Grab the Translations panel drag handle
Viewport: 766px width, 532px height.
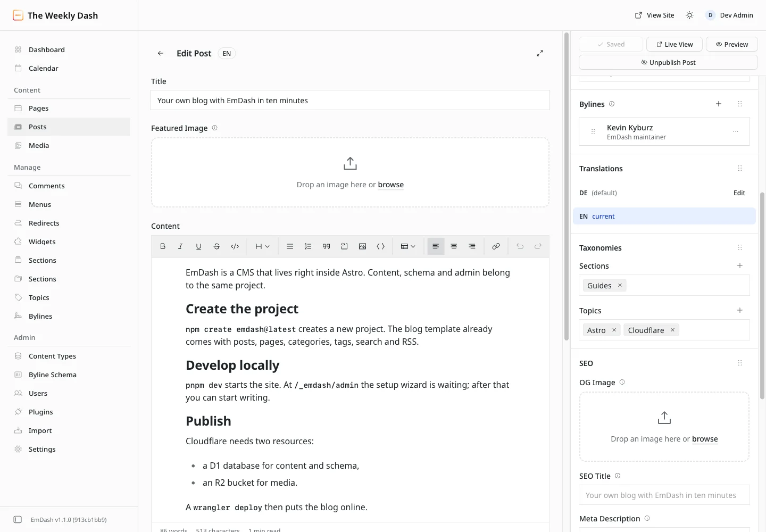pos(740,168)
